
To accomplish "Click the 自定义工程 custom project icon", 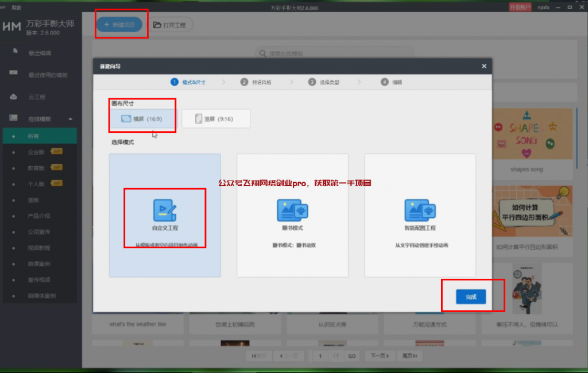I will tap(165, 210).
